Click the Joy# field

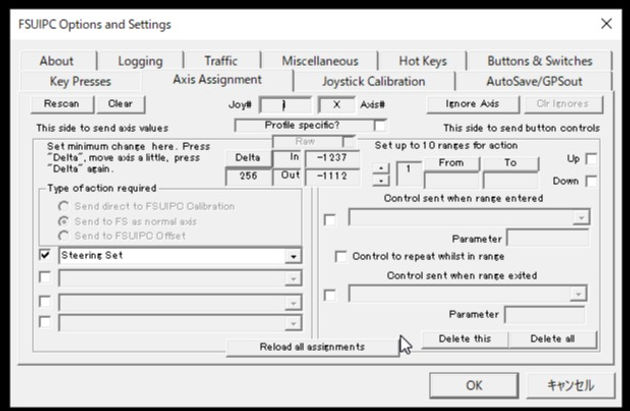(x=285, y=105)
